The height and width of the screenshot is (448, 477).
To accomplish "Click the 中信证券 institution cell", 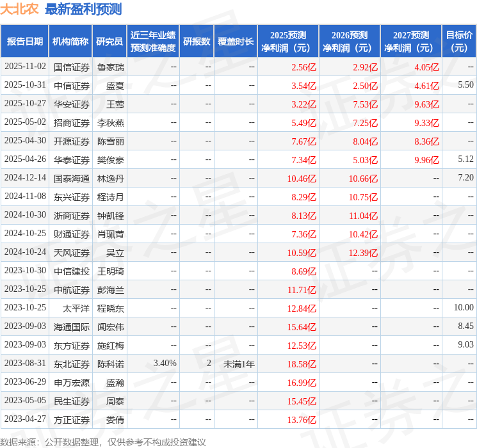I will tap(72, 86).
